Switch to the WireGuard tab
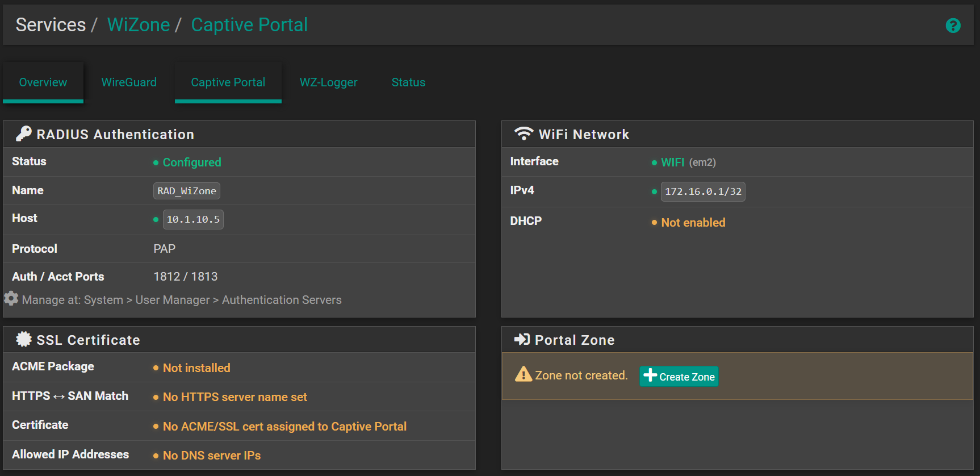Image resolution: width=980 pixels, height=476 pixels. [129, 82]
